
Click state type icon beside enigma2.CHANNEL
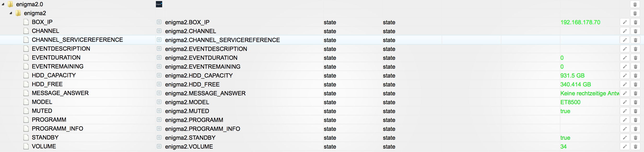[159, 31]
